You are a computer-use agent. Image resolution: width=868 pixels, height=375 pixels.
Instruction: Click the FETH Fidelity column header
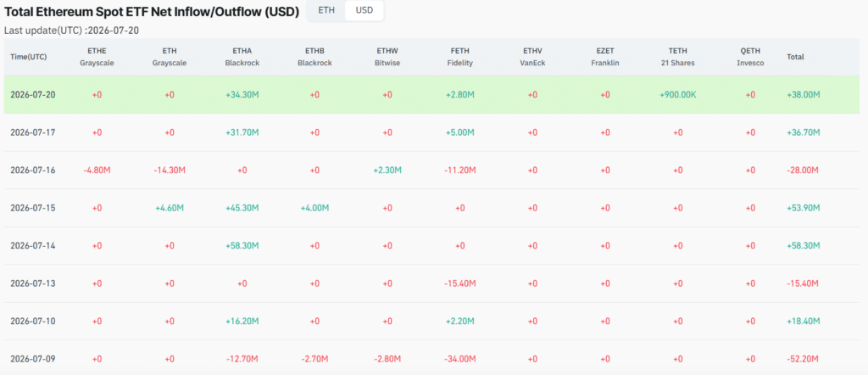459,57
